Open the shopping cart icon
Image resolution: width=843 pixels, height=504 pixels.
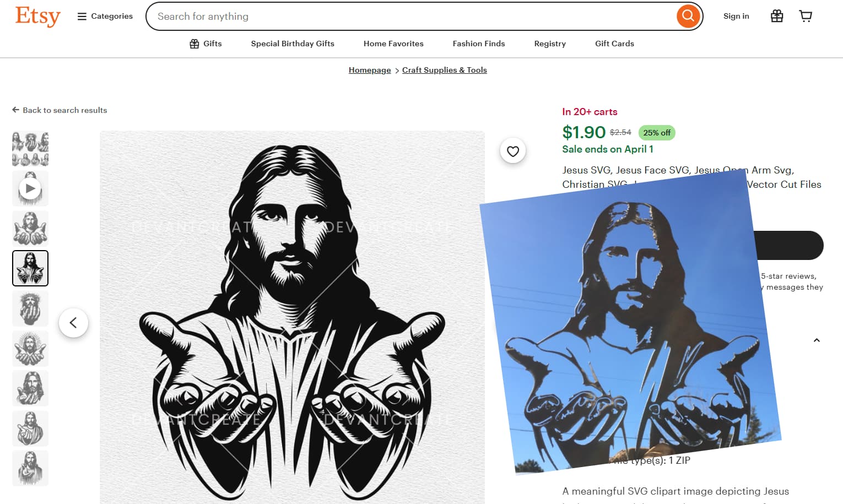tap(805, 16)
